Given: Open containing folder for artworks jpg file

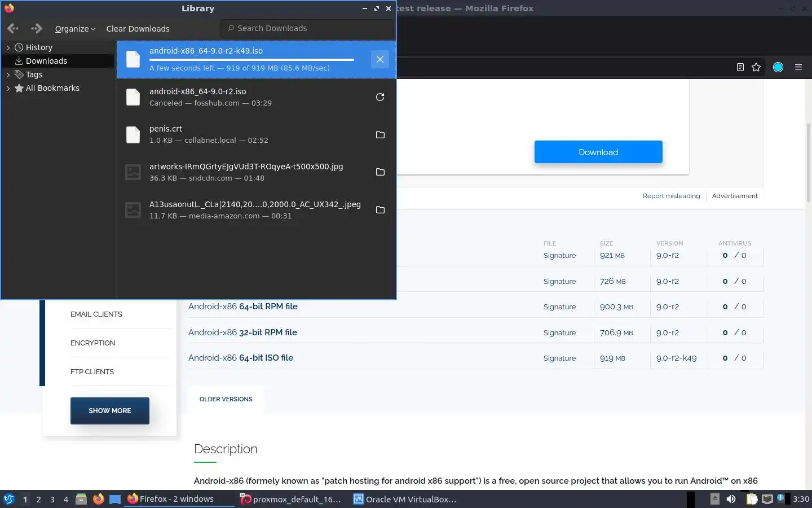Looking at the screenshot, I should 380,172.
